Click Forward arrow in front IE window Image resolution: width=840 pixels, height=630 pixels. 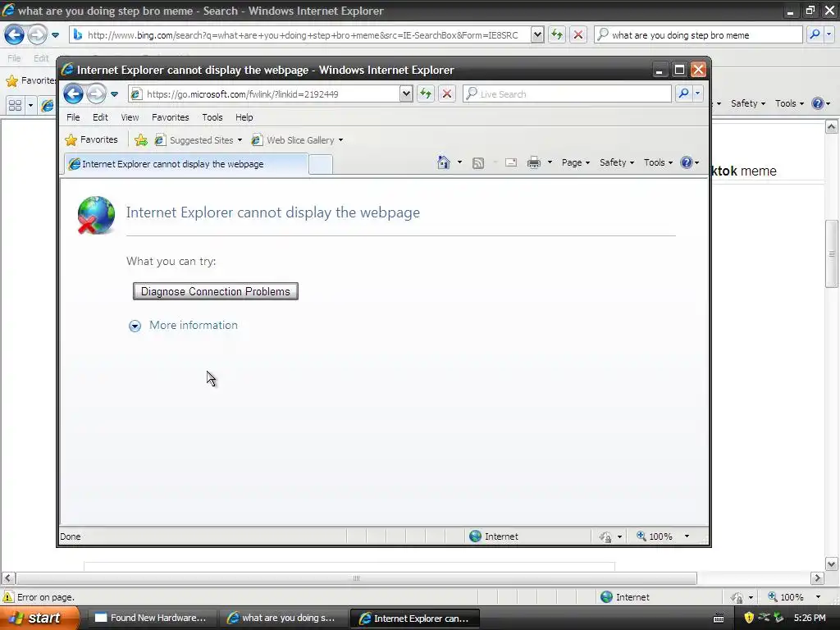tap(96, 94)
